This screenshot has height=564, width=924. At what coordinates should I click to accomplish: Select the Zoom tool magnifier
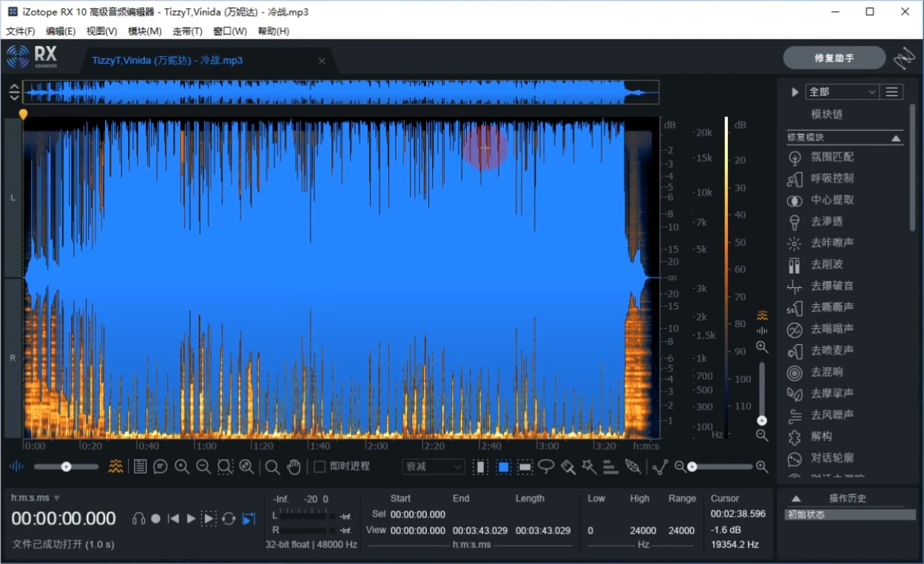click(x=273, y=466)
